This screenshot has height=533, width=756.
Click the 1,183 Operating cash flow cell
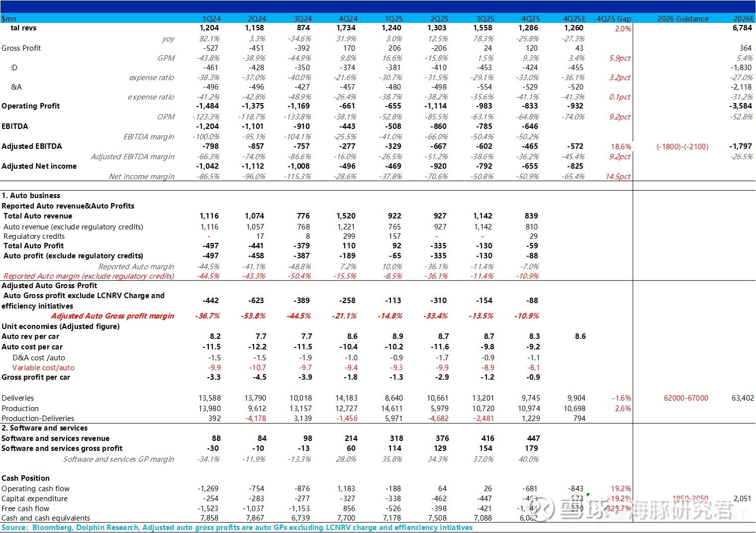346,489
